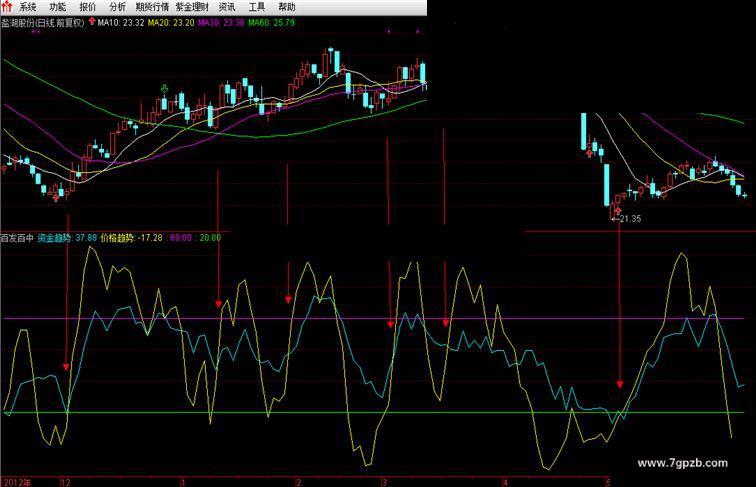Click the month 2 marker on time axis
756x487 pixels.
pos(298,482)
